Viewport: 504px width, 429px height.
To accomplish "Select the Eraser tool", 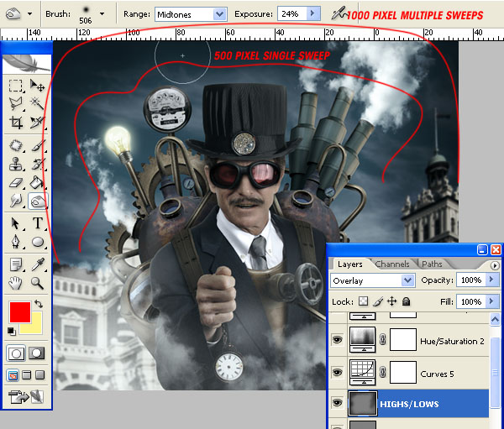I will pyautogui.click(x=15, y=182).
